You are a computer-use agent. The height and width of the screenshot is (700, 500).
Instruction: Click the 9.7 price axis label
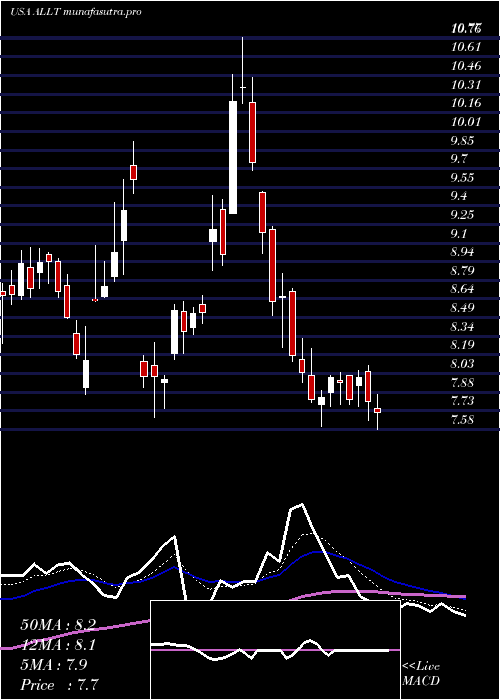click(x=459, y=159)
